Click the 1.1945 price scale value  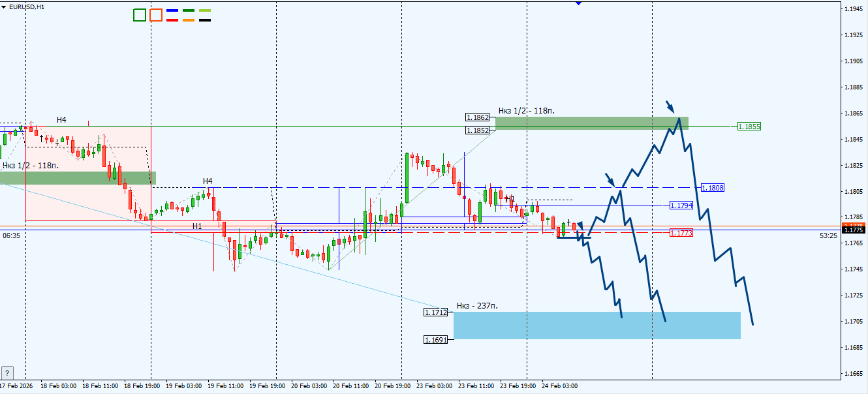(854, 9)
